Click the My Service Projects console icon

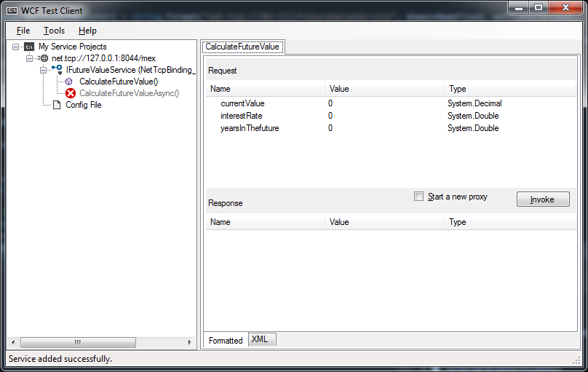[x=29, y=47]
